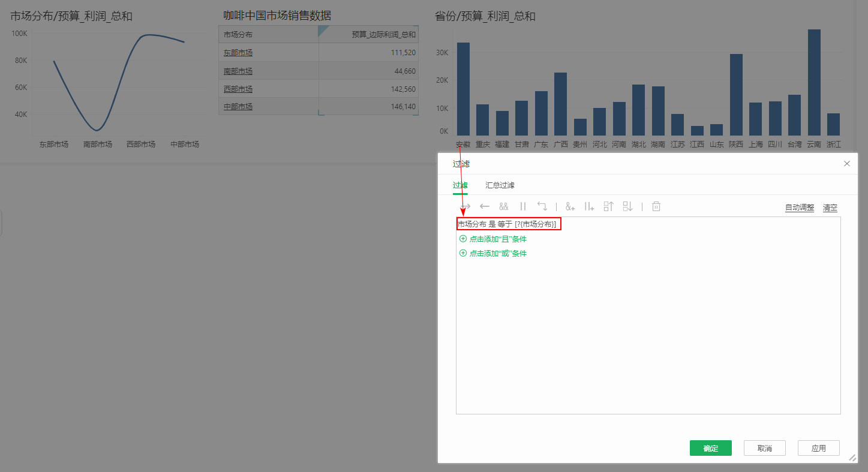Click the 重庆 axis label on bar chart
The image size is (868, 472).
[x=483, y=144]
